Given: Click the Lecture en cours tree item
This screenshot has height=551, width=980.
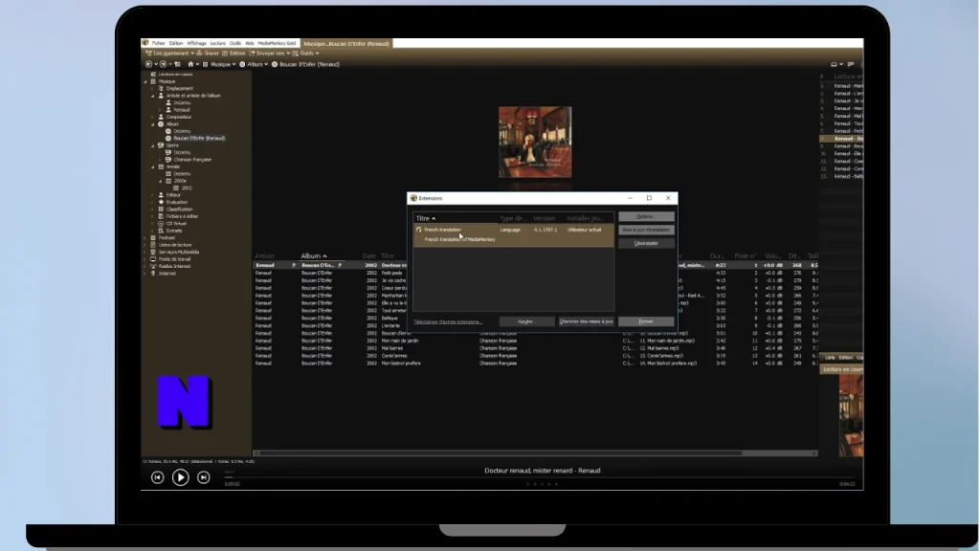Looking at the screenshot, I should pyautogui.click(x=176, y=74).
